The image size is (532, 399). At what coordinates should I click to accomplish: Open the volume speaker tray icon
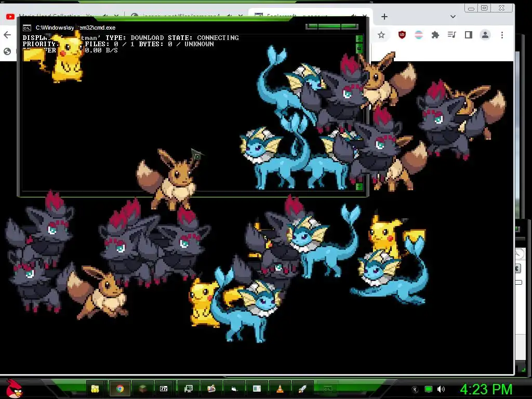[441, 390]
